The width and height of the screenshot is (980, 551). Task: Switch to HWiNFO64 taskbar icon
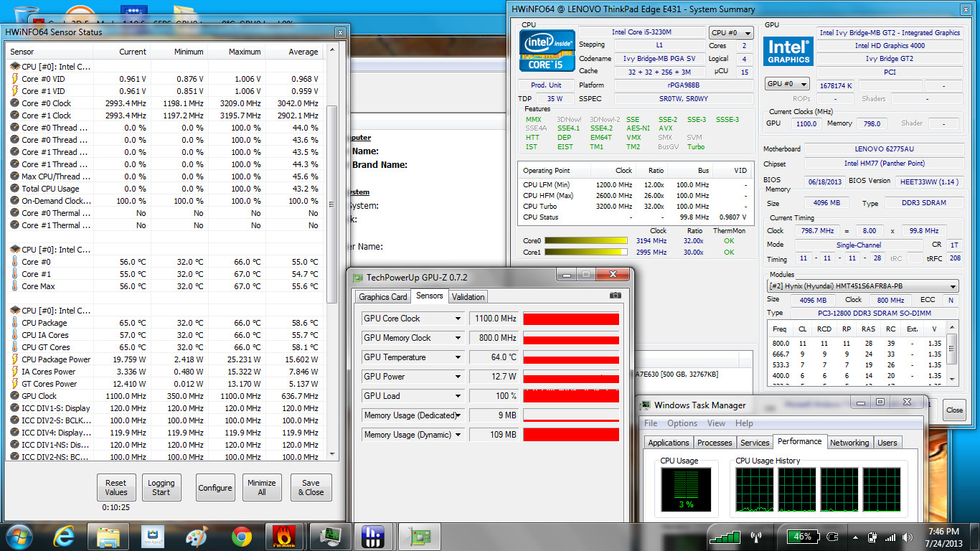point(374,537)
